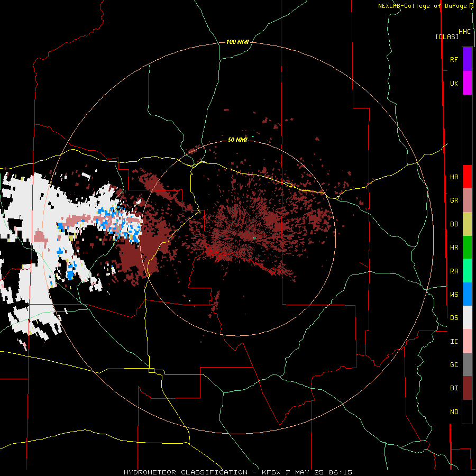476x476 pixels.
Task: Click the GC gray legend swatch
Action: [x=467, y=364]
